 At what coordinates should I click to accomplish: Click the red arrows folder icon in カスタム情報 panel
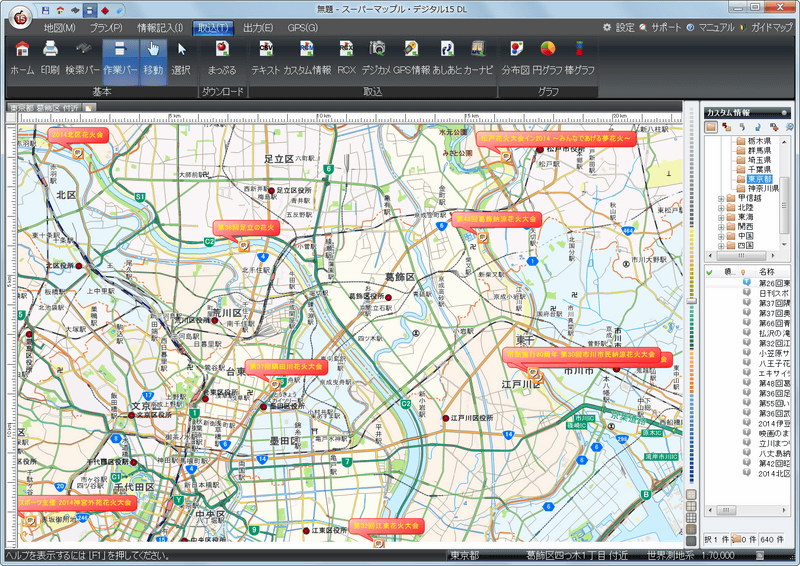(726, 127)
